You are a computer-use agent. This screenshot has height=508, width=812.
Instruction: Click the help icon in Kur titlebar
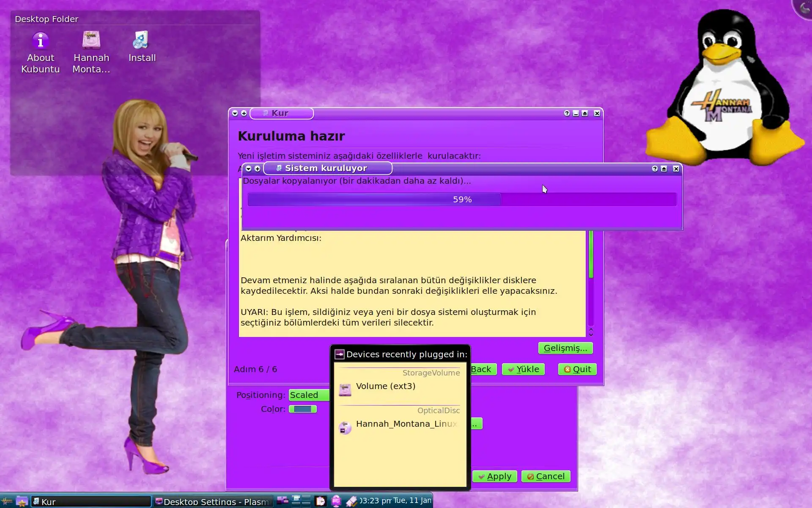567,113
